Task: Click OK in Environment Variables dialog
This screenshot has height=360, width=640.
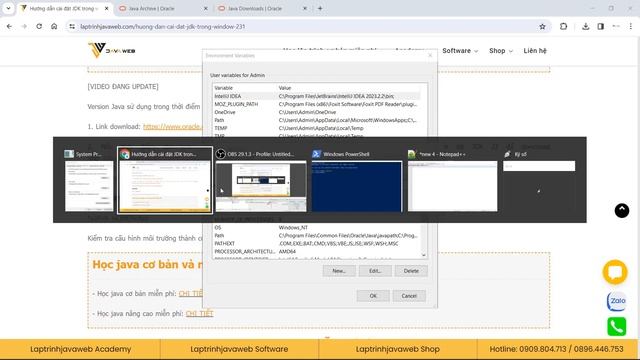Action: point(373,296)
